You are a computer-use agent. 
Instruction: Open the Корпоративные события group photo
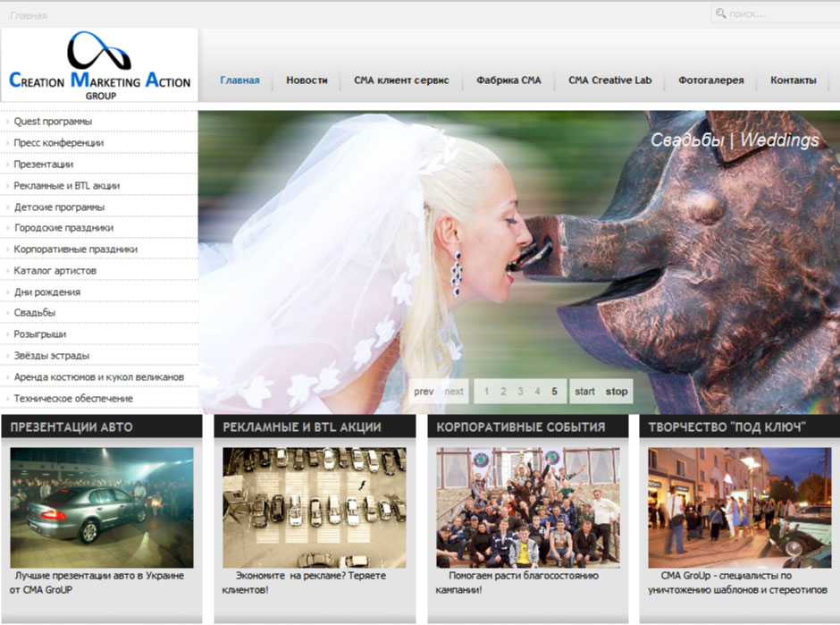(x=527, y=507)
